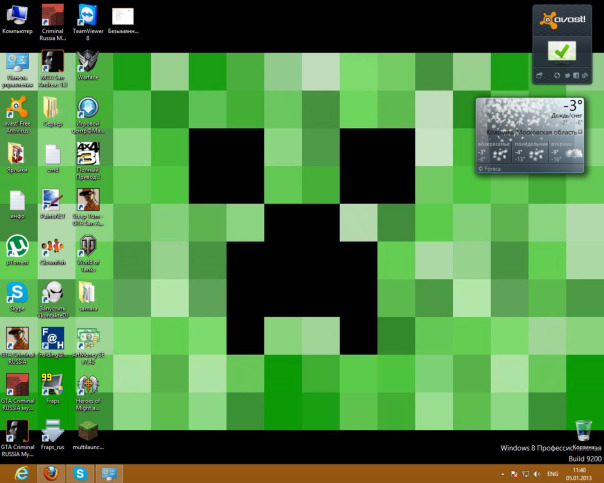Viewport: 604px width, 483px height.
Task: Open the Heroes of Might game shortcut
Action: click(x=88, y=384)
